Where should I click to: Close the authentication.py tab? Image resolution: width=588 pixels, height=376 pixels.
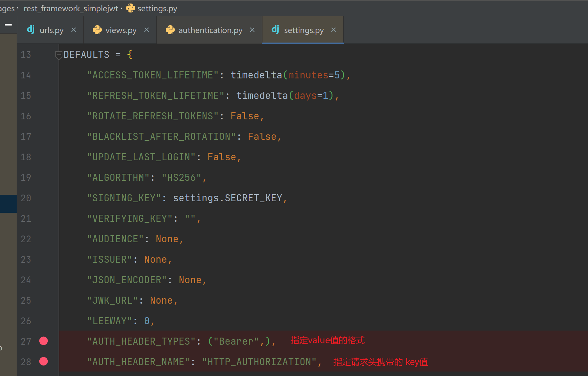(x=252, y=30)
